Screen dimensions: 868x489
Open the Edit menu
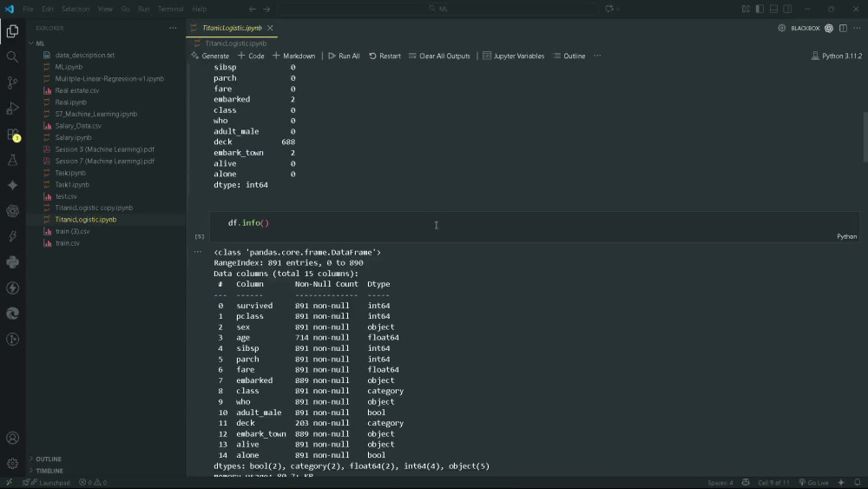click(48, 9)
